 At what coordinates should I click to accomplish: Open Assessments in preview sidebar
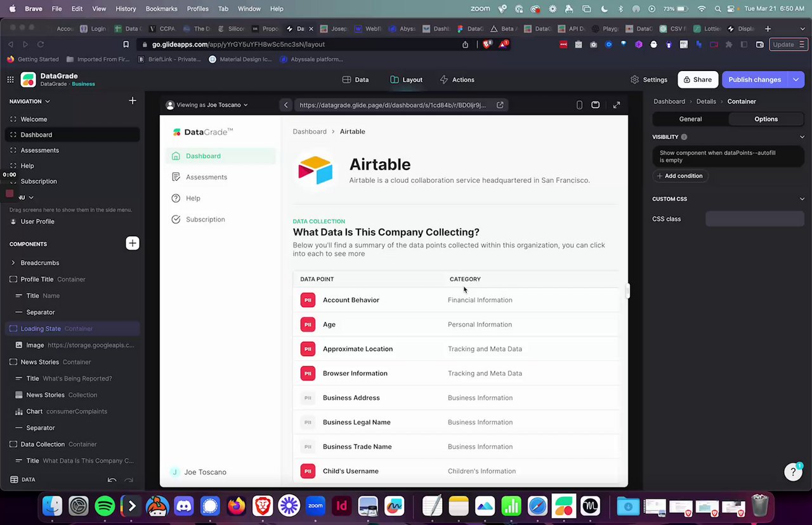(x=221, y=177)
